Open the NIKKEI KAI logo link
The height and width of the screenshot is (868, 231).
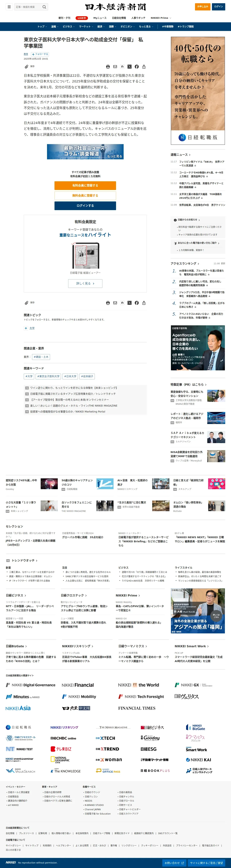pyautogui.click(x=199, y=760)
